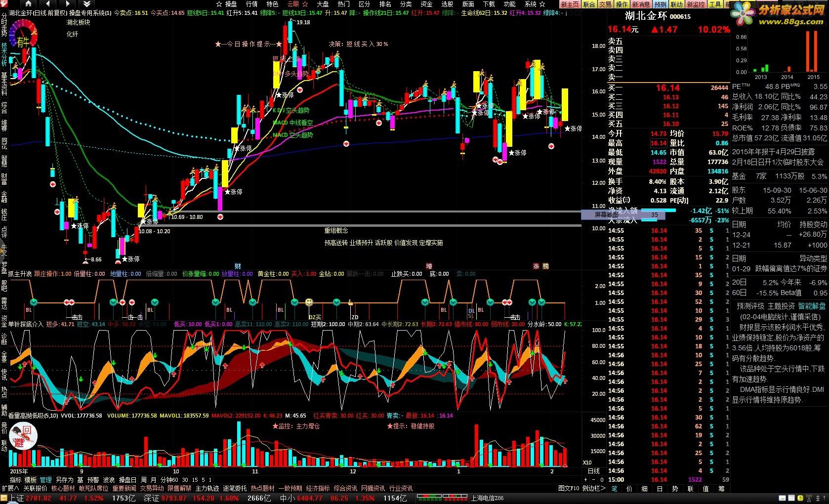The height and width of the screenshot is (504, 829).
Task: Click the 模板 toolbar item
Action: tap(31, 480)
